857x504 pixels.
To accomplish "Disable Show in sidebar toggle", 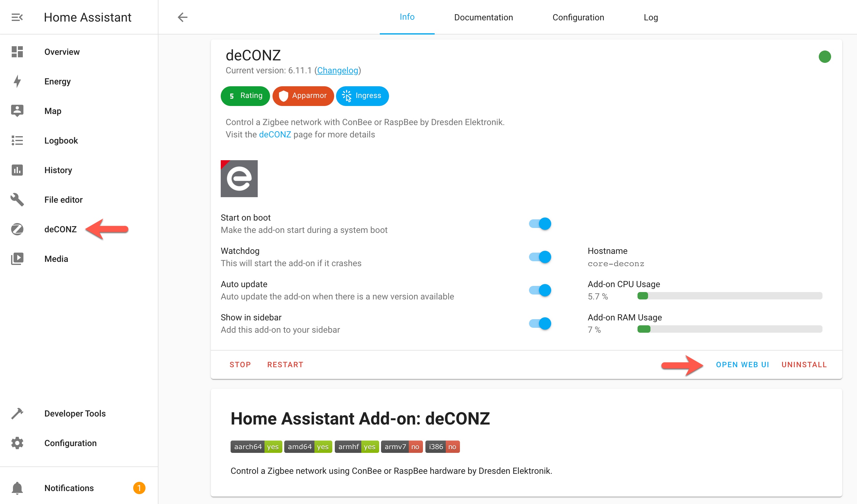I will point(540,323).
